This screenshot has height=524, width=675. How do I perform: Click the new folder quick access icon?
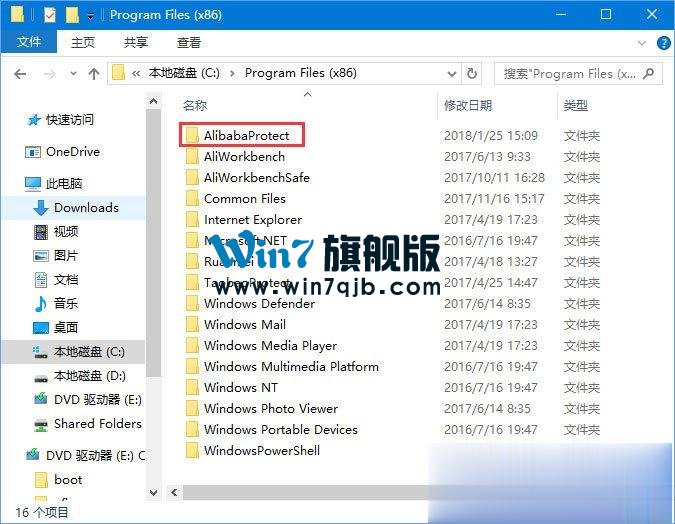(x=72, y=15)
